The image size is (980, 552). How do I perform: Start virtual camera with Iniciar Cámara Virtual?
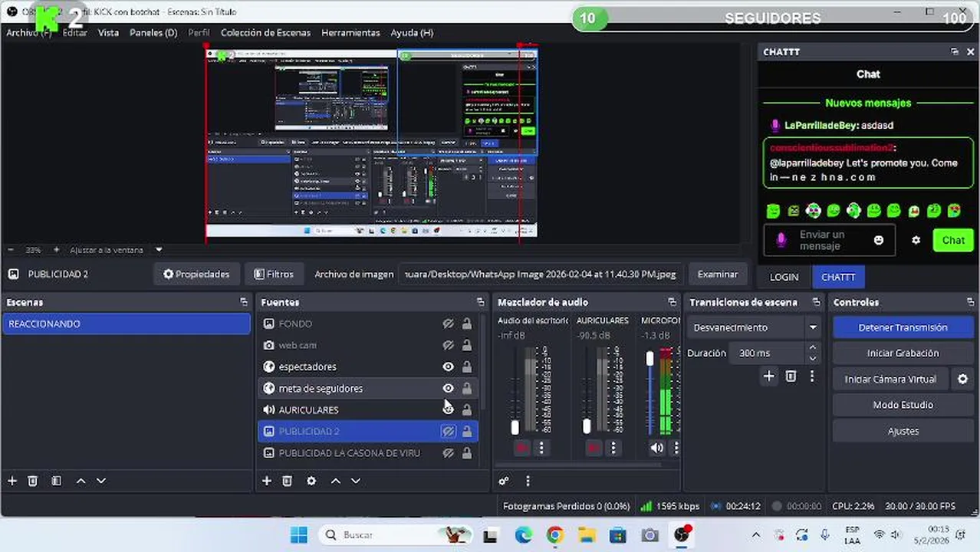pos(890,379)
